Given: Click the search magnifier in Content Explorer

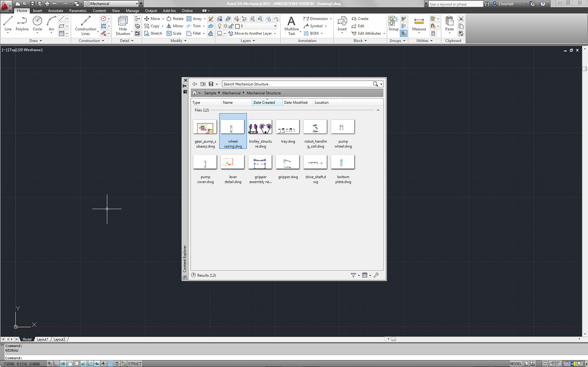Looking at the screenshot, I should pos(375,84).
